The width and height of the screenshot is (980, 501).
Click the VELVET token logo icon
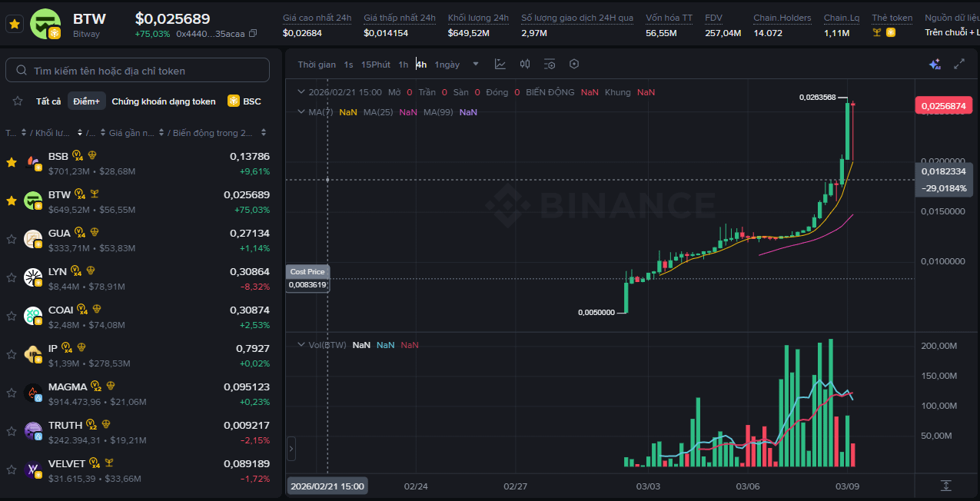[33, 469]
